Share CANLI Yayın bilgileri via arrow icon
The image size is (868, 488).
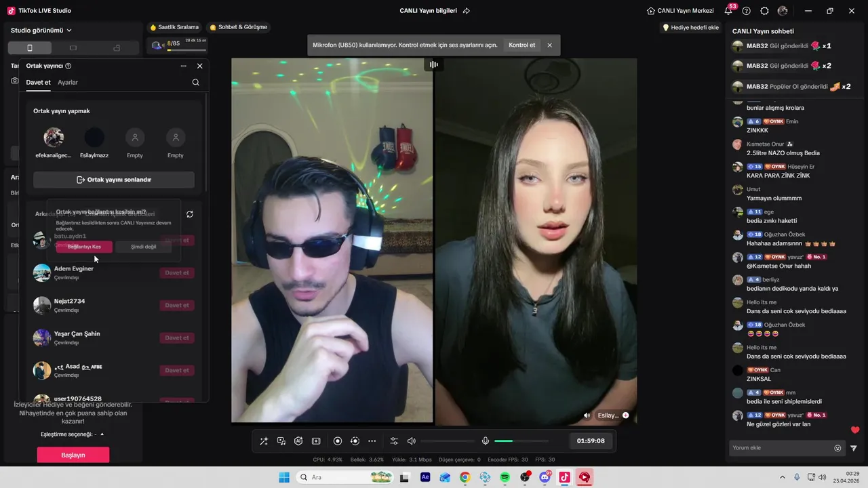[x=467, y=11]
